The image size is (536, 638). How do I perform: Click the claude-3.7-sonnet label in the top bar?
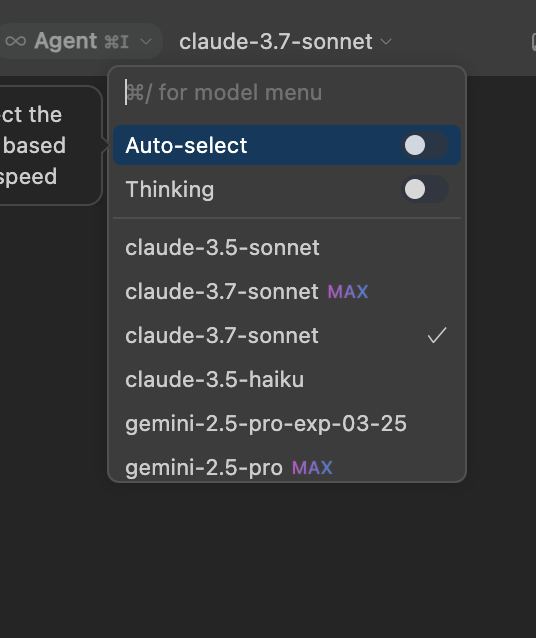(x=276, y=42)
